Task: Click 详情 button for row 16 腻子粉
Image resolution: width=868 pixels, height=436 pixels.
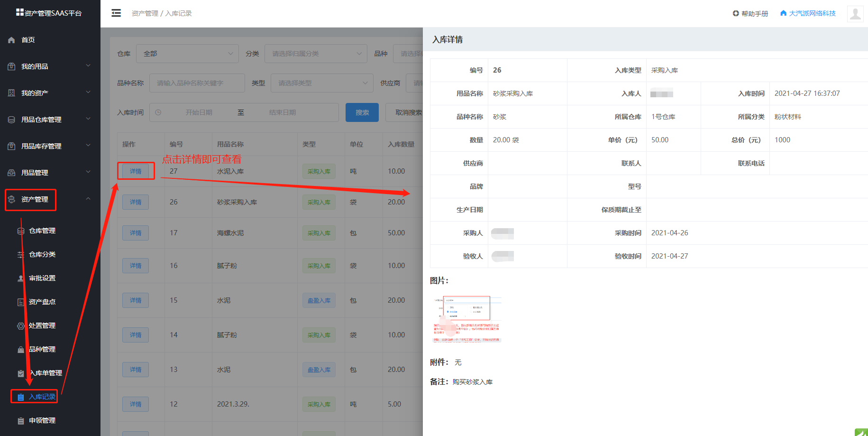Action: pyautogui.click(x=136, y=266)
